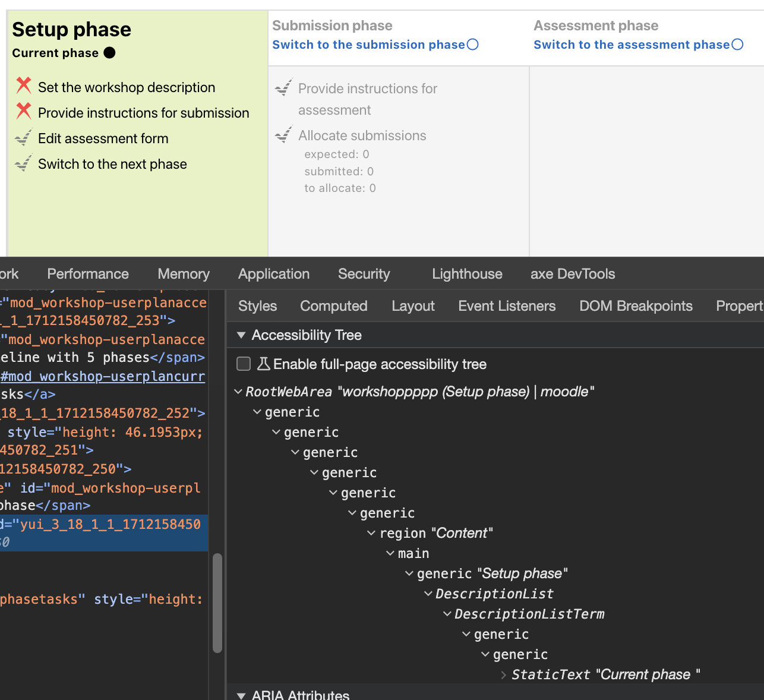
Task: Collapse the Accessibility Tree section
Action: point(241,335)
